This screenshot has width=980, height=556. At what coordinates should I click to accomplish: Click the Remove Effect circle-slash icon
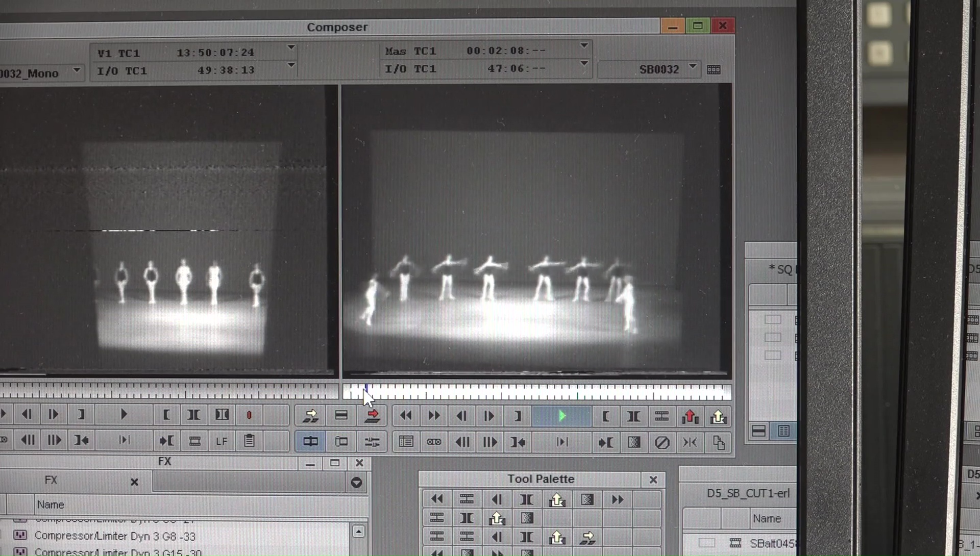tap(661, 443)
